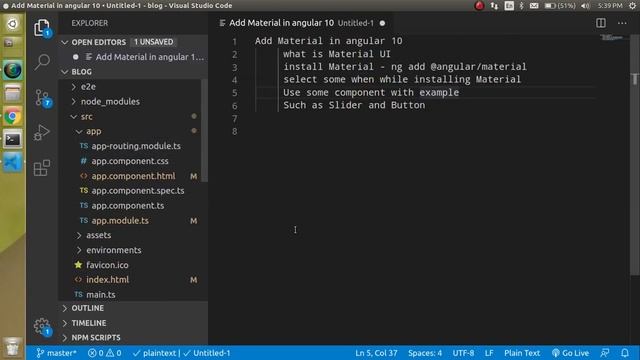Screen dimensions: 640x360
Task: Place cursor on line 6 Such as Slider
Action: coord(354,105)
